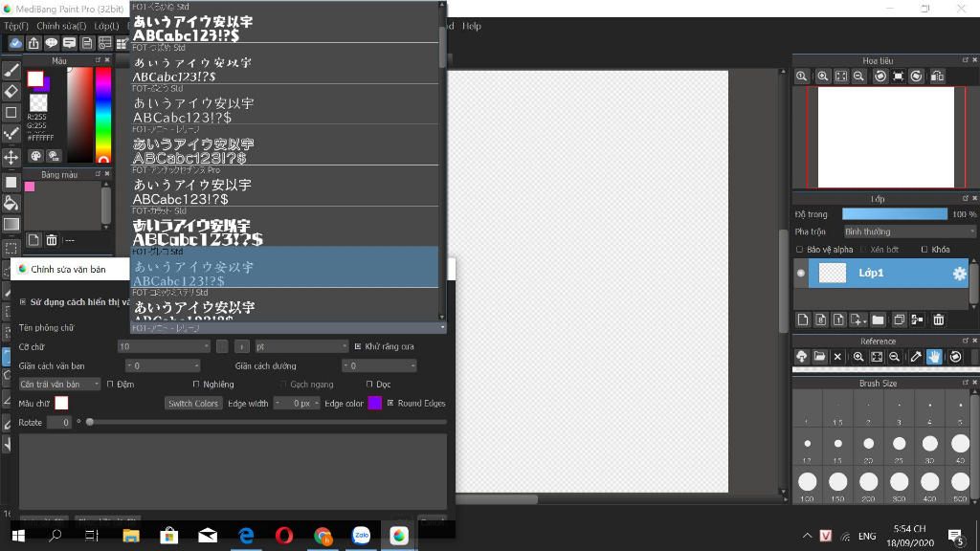This screenshot has width=980, height=551.
Task: Select the Gradient tool
Action: 11,224
